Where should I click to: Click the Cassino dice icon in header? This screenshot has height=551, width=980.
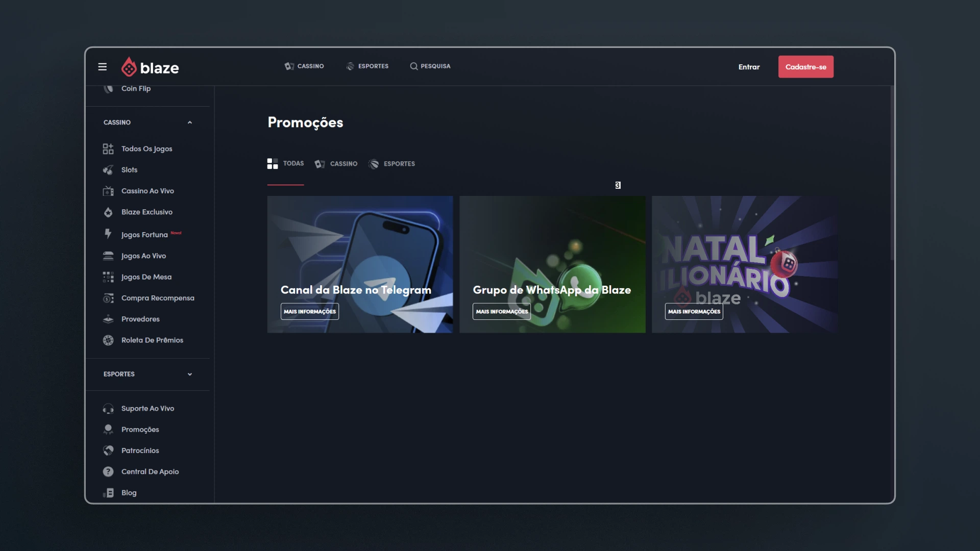coord(289,66)
